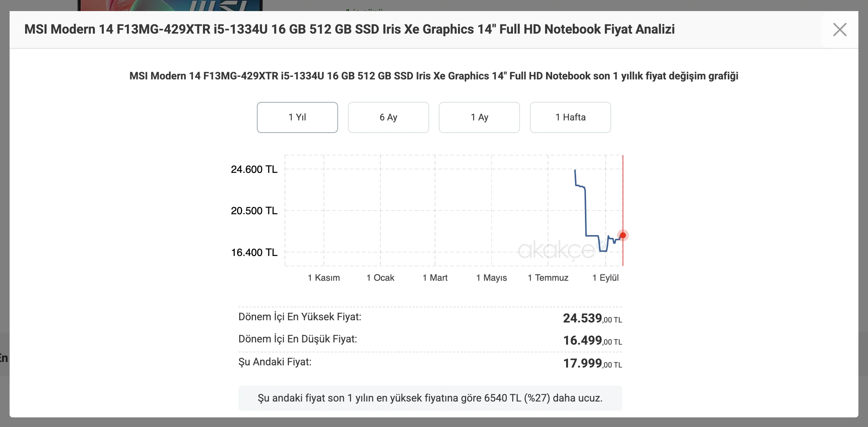This screenshot has width=868, height=427.
Task: Click the current price value 17.999,00 TL
Action: click(x=592, y=363)
